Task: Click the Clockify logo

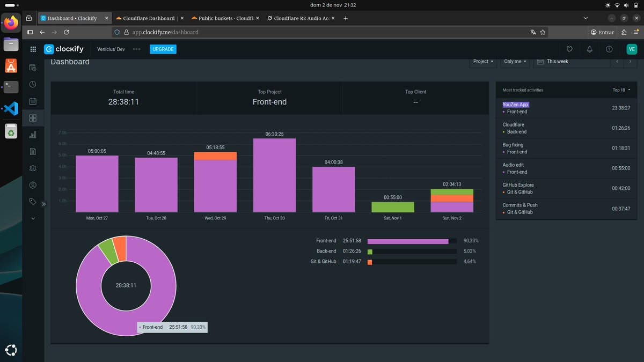Action: (x=64, y=49)
